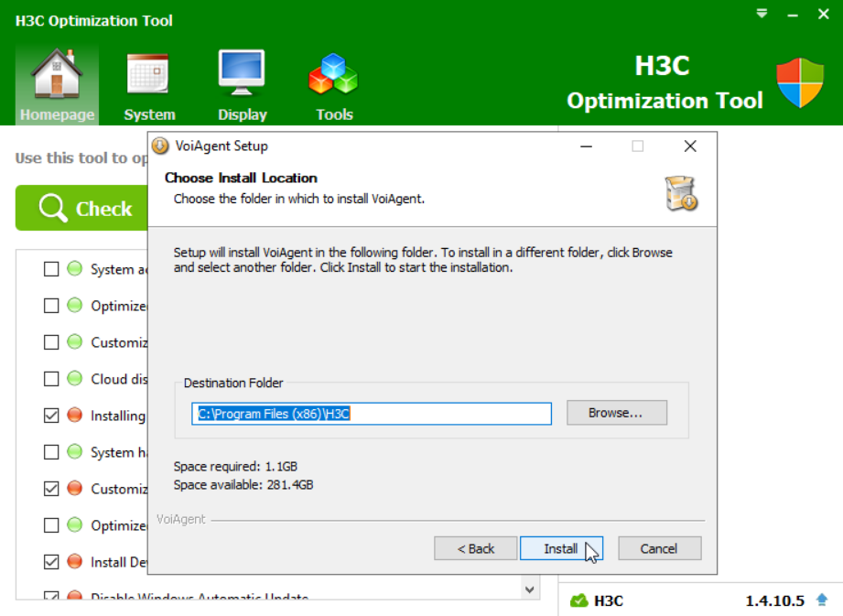Click the green Check button
This screenshot has height=616, width=843.
point(81,208)
